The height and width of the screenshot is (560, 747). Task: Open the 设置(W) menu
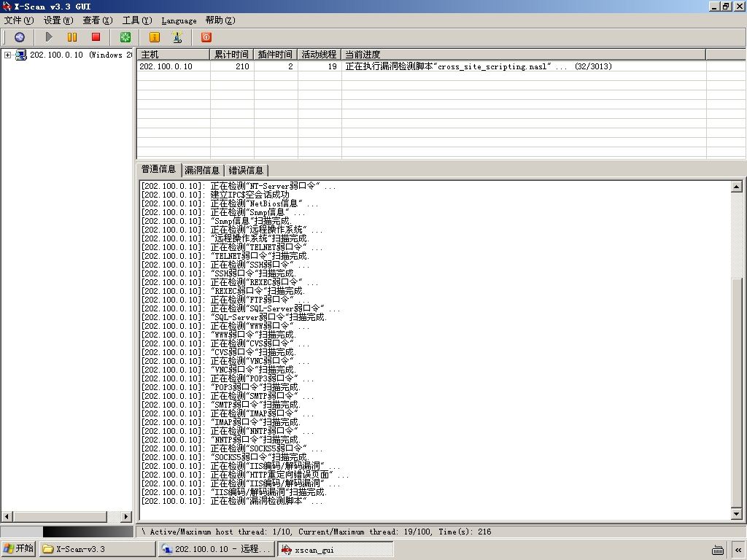coord(58,20)
